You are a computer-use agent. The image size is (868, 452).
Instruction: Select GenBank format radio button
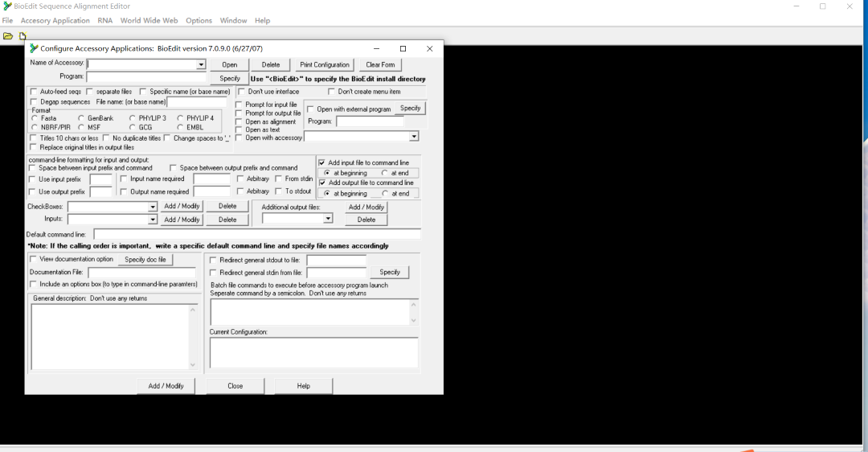pyautogui.click(x=81, y=118)
